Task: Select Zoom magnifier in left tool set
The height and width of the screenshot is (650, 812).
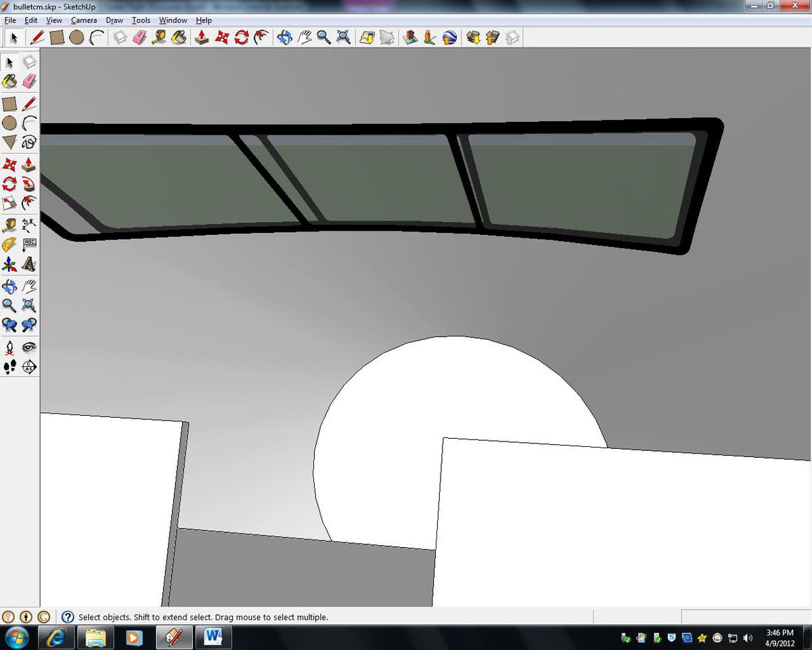Action: click(x=9, y=306)
